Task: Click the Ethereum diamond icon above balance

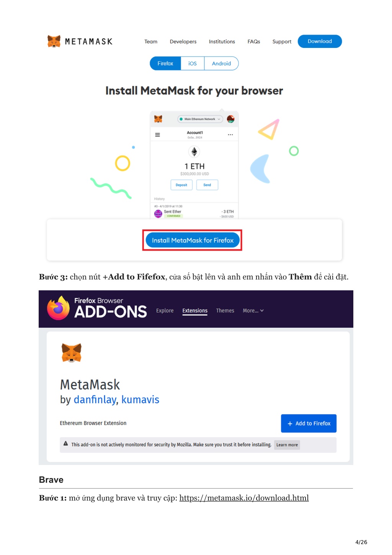Action: click(194, 152)
